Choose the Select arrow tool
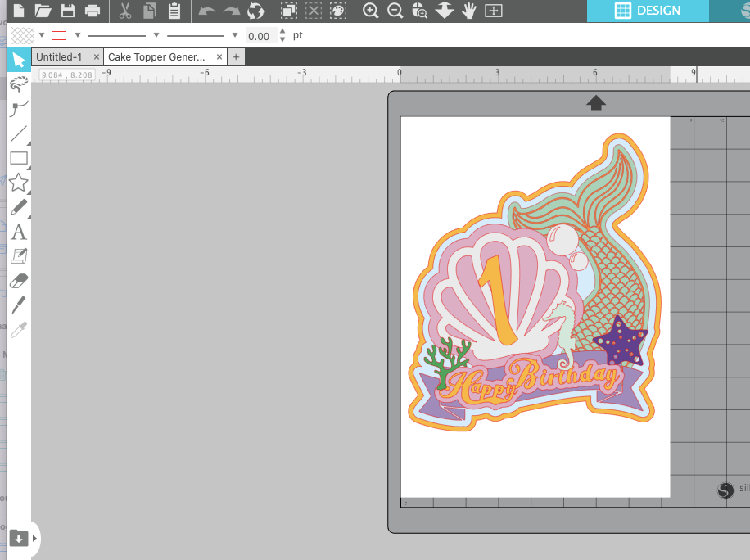 (19, 60)
